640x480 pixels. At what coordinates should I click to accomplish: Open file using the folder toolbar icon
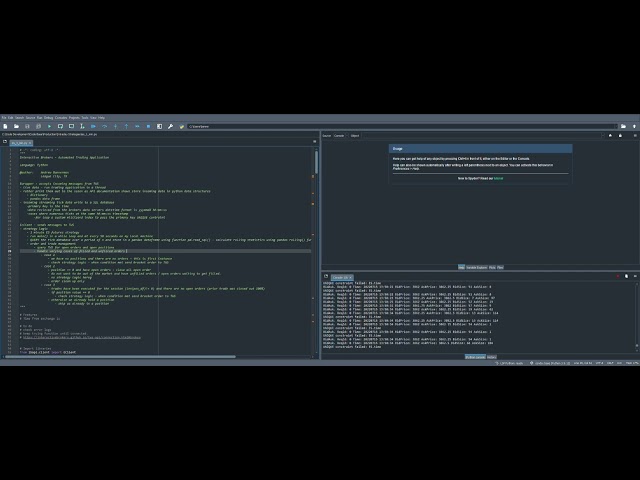16,127
